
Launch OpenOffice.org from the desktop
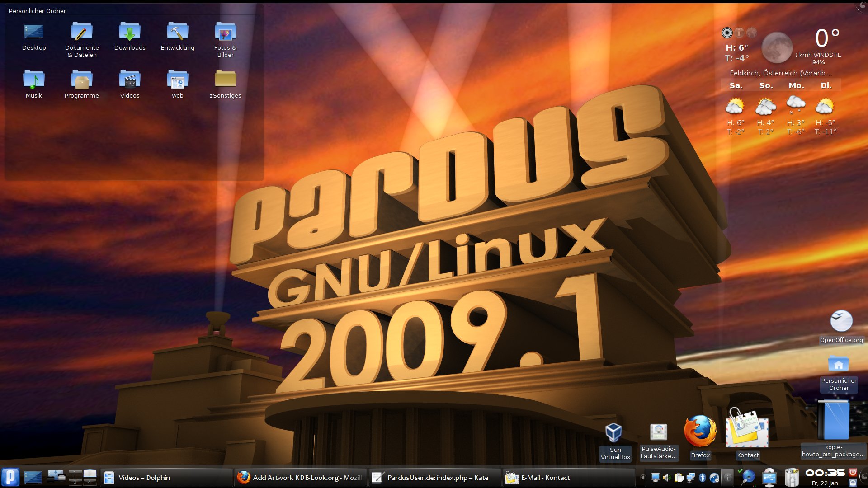(x=841, y=327)
